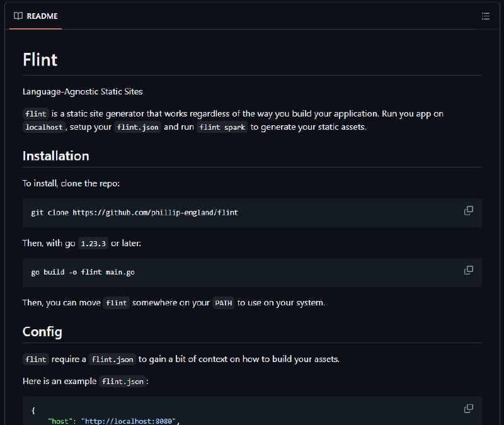
Task: Click the git clone URL text
Action: tap(155, 213)
